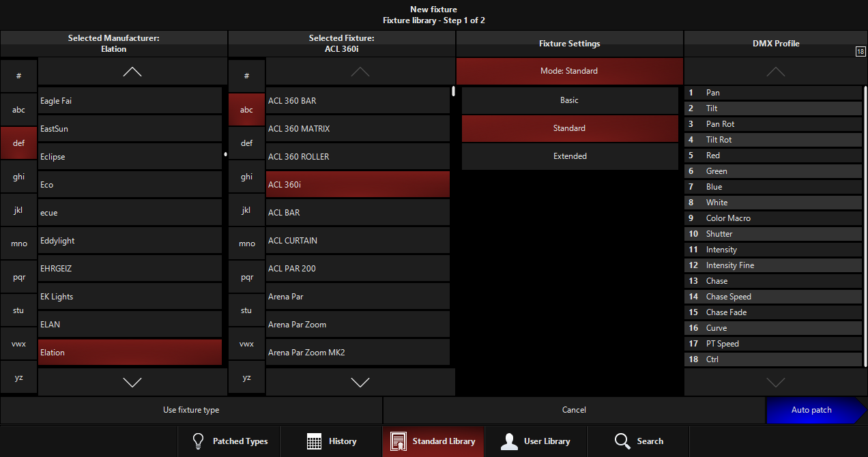The height and width of the screenshot is (457, 868).
Task: Select the EastSun manufacturer
Action: tap(130, 128)
